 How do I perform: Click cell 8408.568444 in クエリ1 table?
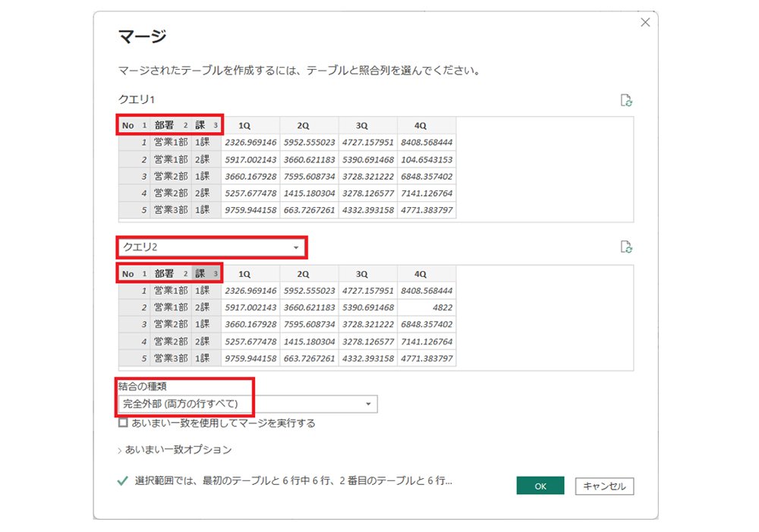click(x=427, y=143)
